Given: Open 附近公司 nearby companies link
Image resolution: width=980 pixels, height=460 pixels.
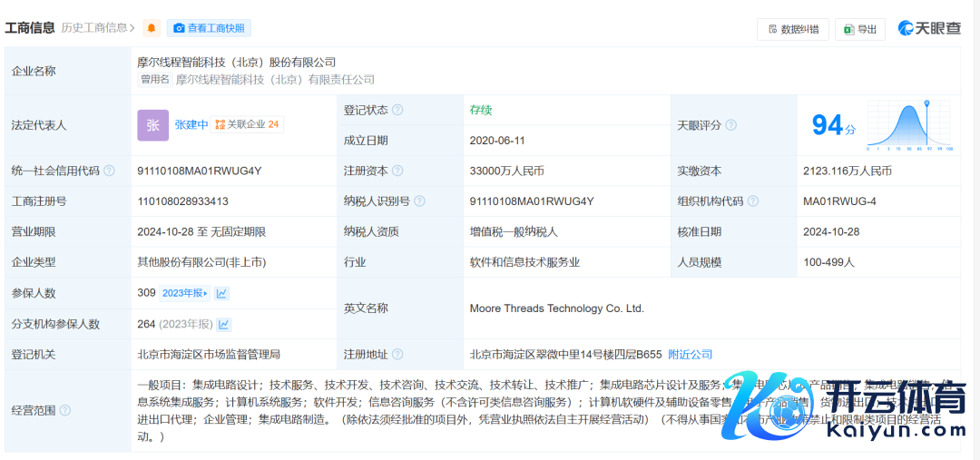Looking at the screenshot, I should (690, 355).
